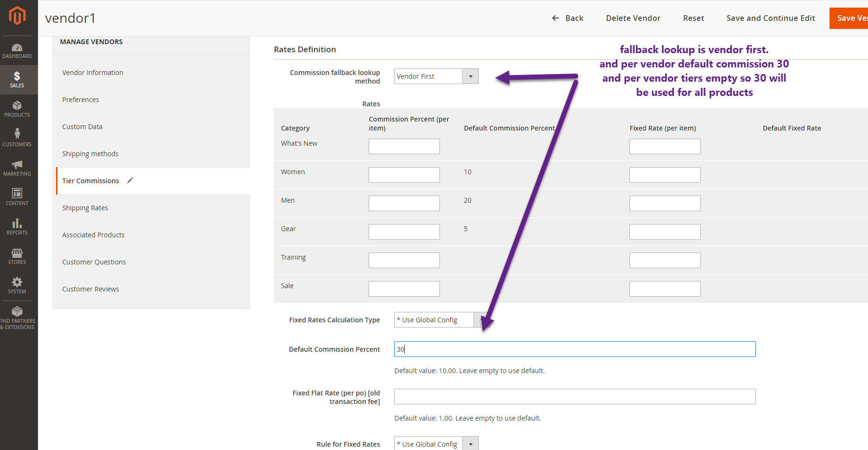The image size is (868, 450).
Task: Click Save and Continue Edit
Action: click(771, 18)
